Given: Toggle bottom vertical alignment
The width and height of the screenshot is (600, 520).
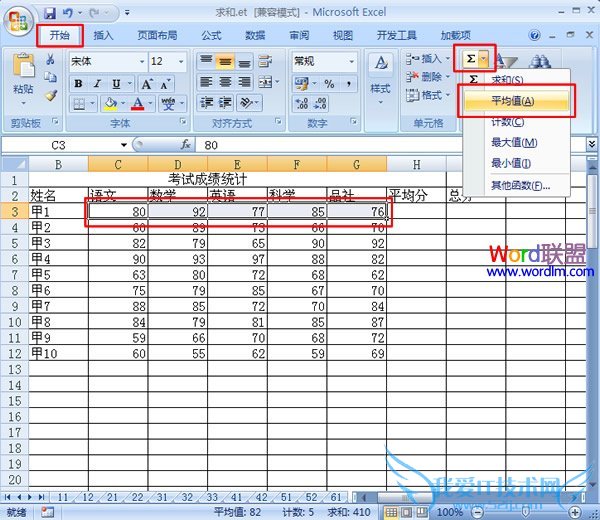Looking at the screenshot, I should pos(244,60).
